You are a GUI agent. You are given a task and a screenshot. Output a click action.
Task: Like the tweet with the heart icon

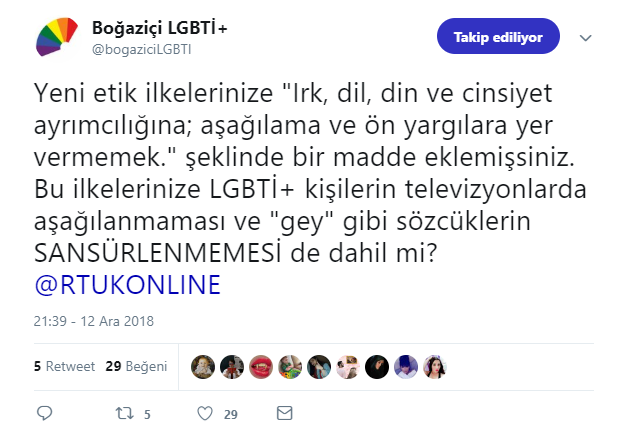204,413
